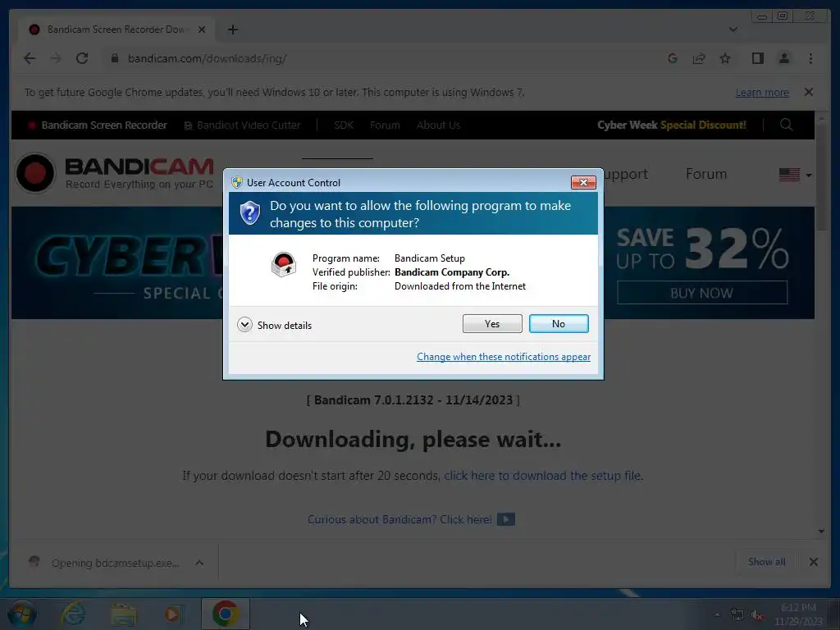The height and width of the screenshot is (630, 840).
Task: Open the Google icon in address bar
Action: [x=673, y=58]
